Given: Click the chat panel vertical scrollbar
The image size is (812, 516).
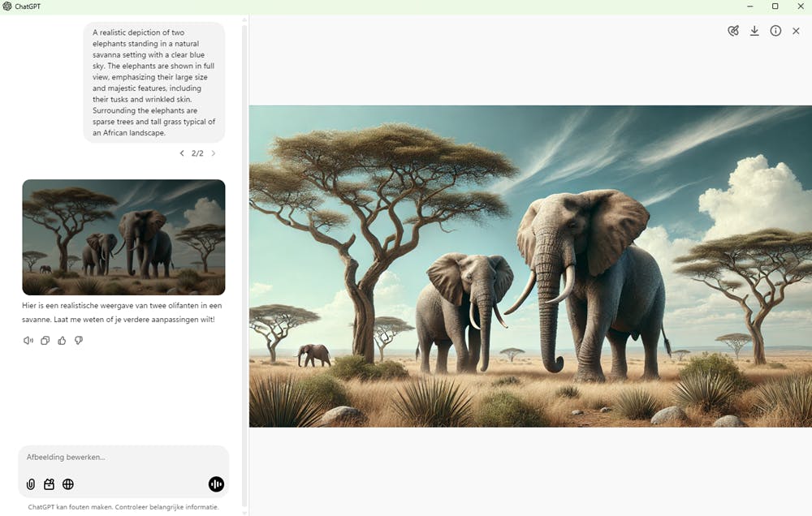Looking at the screenshot, I should 244,264.
